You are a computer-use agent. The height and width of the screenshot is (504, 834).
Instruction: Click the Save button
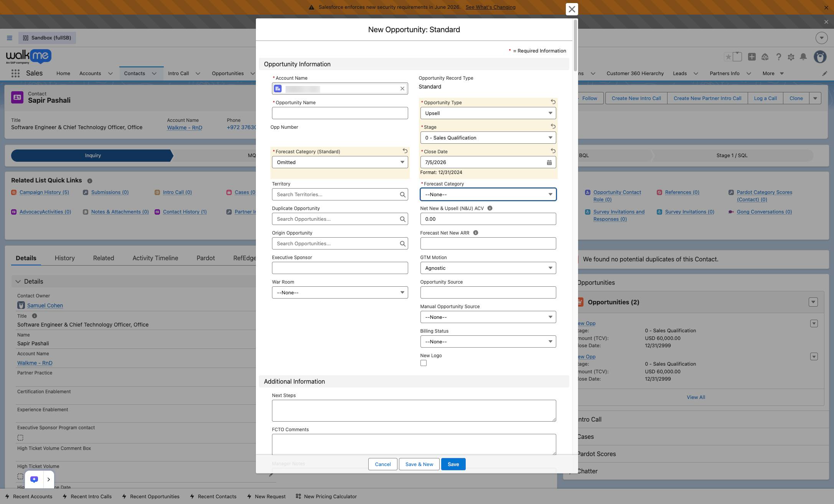[x=453, y=464]
